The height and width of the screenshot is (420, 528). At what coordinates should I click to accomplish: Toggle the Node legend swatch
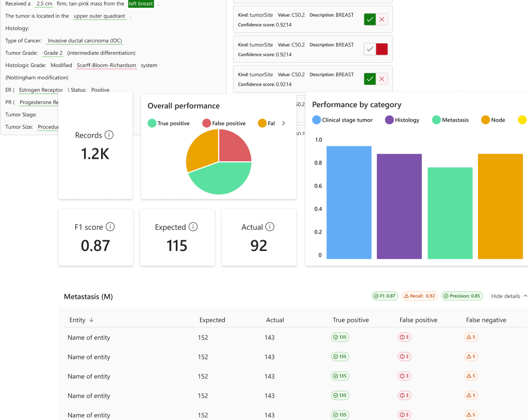(486, 120)
